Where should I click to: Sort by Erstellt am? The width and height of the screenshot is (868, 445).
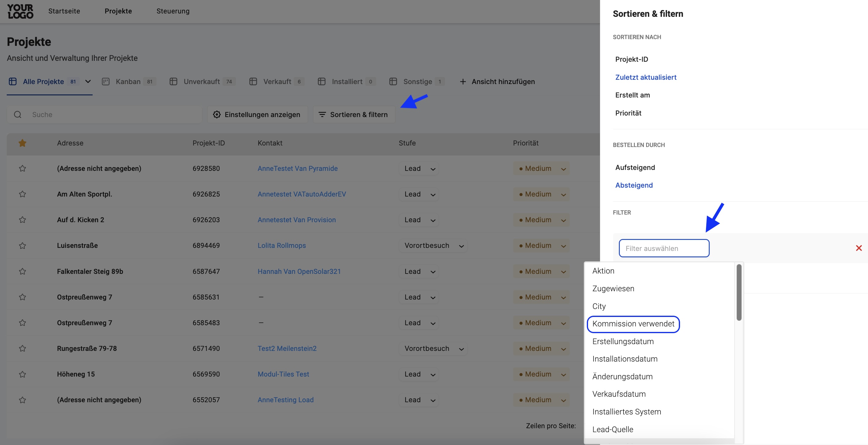(632, 95)
